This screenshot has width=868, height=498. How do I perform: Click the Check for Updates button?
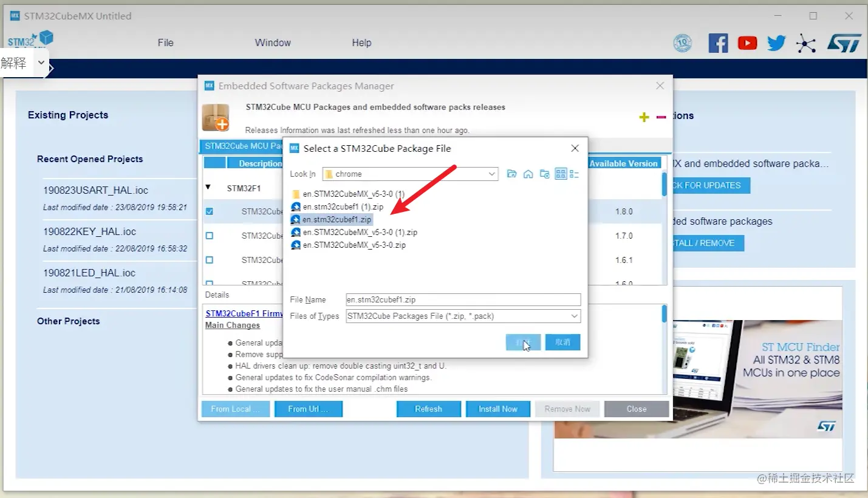pos(711,185)
